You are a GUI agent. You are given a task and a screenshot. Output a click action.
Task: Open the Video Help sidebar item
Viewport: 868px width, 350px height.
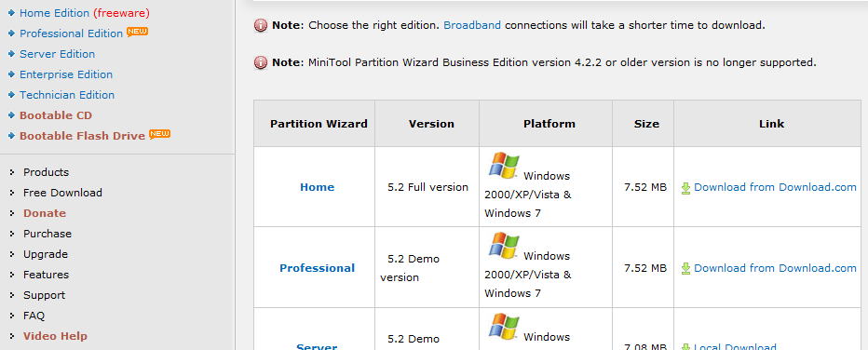coord(55,336)
